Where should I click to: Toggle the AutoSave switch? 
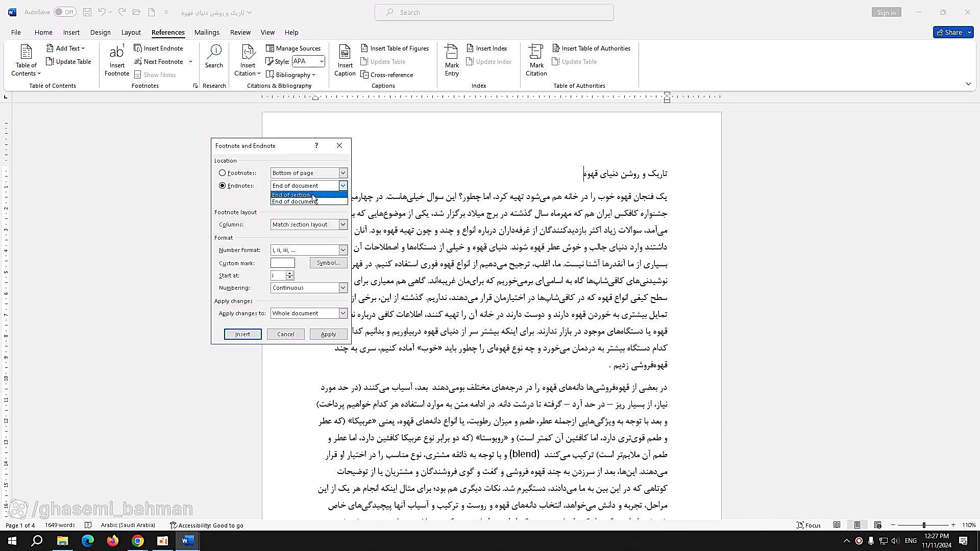click(65, 12)
